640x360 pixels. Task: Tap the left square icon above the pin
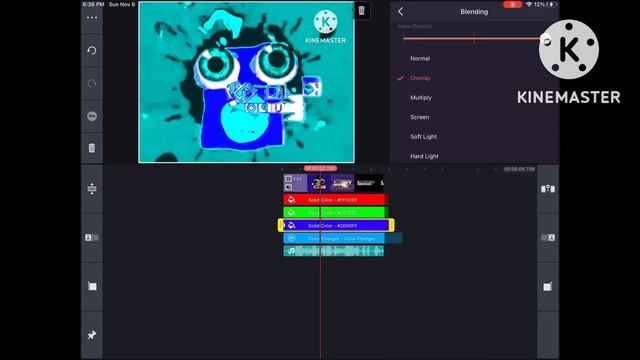(x=92, y=287)
